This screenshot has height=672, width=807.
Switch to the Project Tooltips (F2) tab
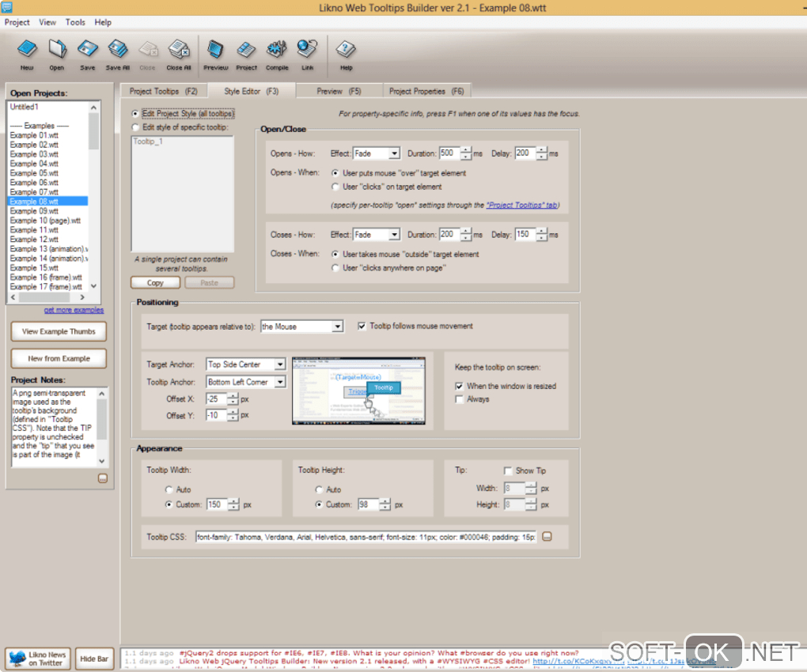(x=164, y=91)
